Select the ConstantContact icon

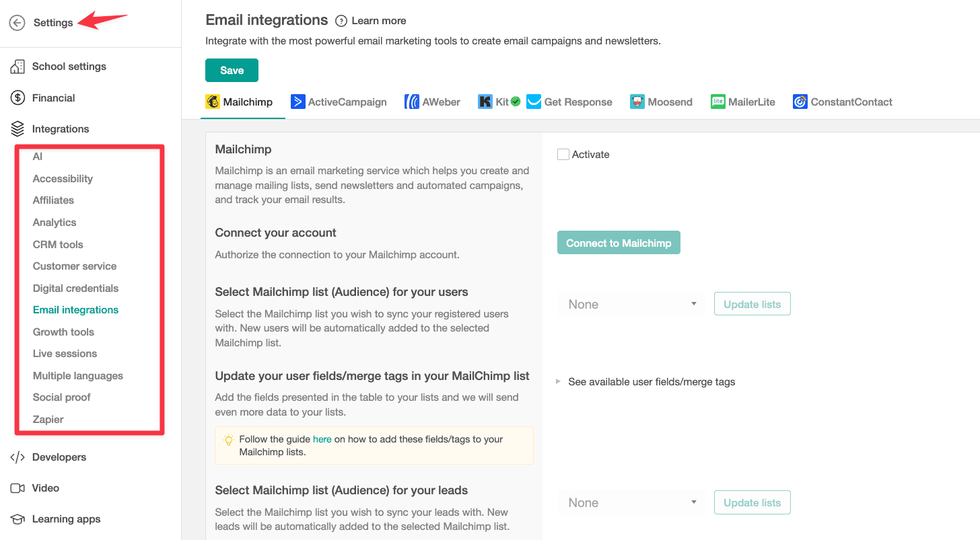tap(800, 101)
